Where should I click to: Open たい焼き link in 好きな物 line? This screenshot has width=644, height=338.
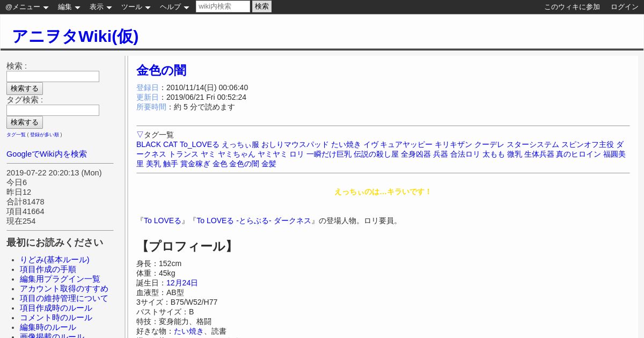[189, 331]
